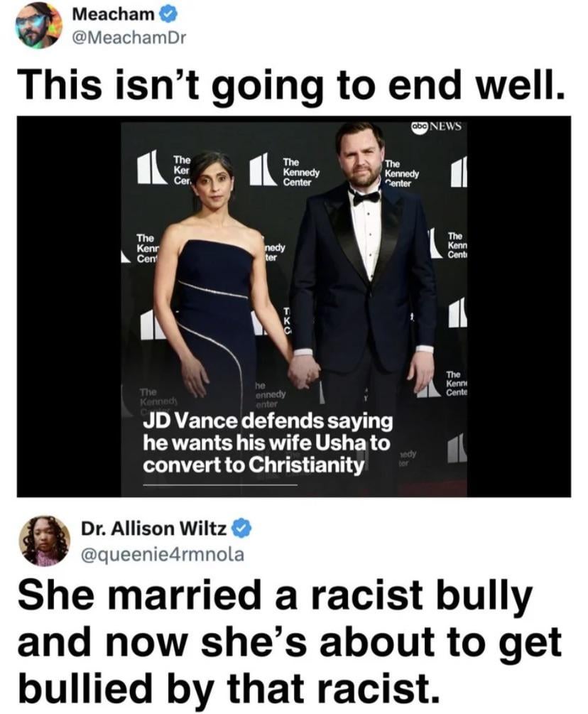This screenshot has width=588, height=714.
Task: Click the Meacham display name
Action: point(114,14)
